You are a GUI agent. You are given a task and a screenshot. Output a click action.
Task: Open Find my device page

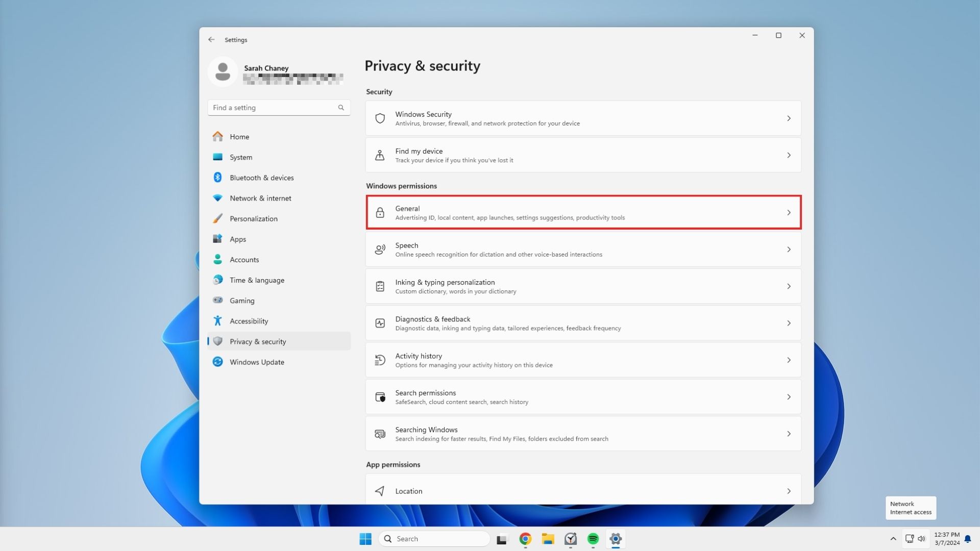pos(583,155)
